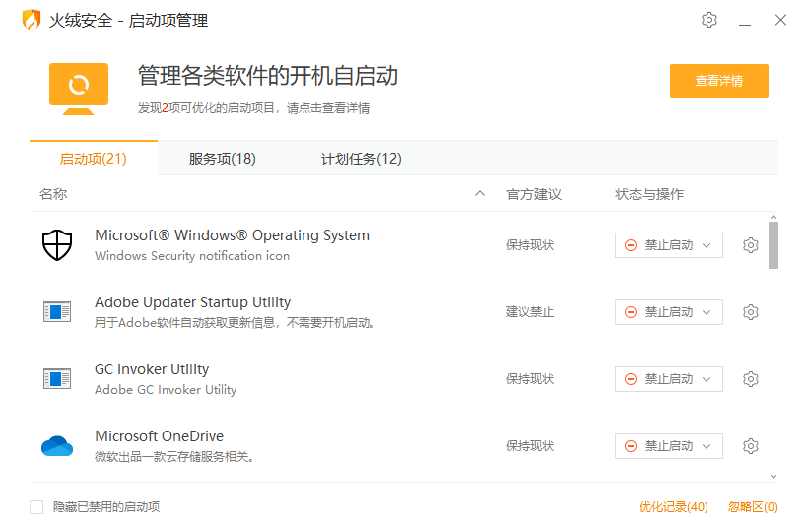This screenshot has width=808, height=532.
Task: Click the orange monitor refresh icon
Action: pos(79,89)
